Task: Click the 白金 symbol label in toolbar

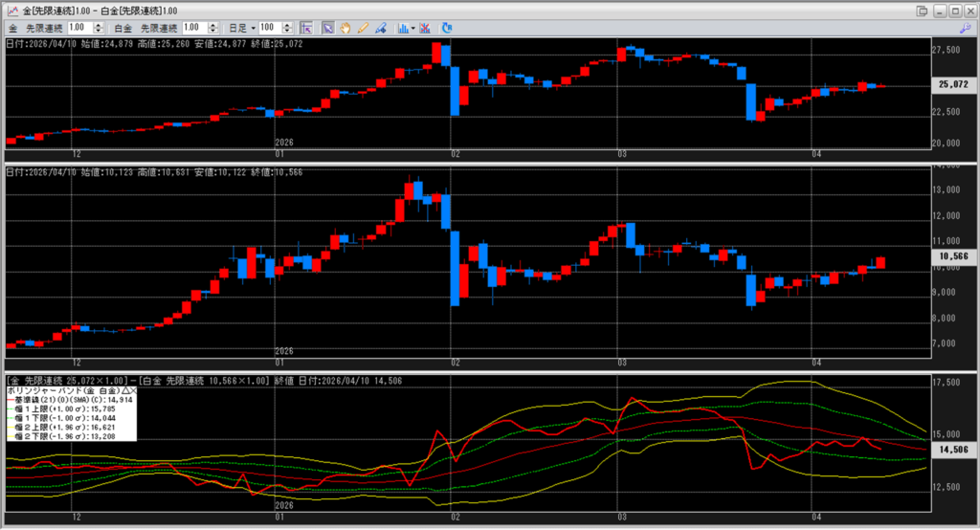Action: click(x=123, y=28)
